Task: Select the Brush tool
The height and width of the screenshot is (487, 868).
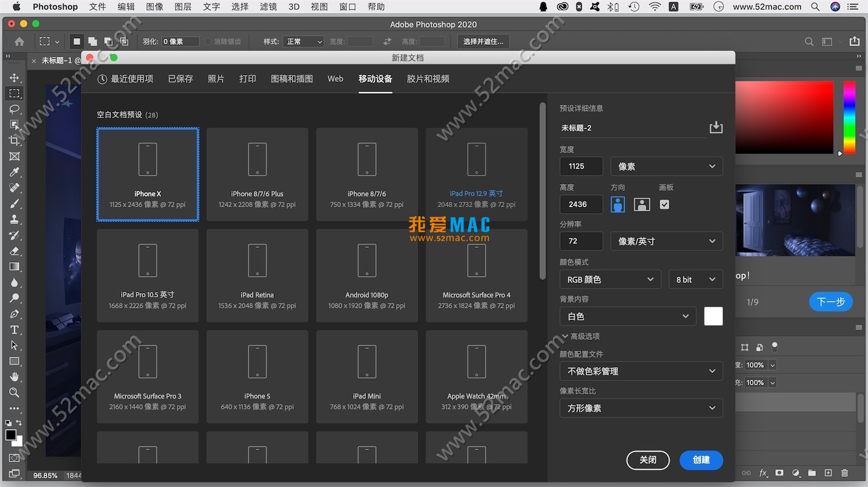Action: [15, 204]
